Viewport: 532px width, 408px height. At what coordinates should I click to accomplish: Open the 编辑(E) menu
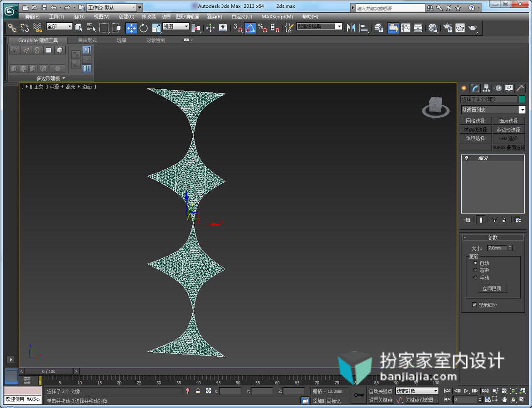click(32, 16)
